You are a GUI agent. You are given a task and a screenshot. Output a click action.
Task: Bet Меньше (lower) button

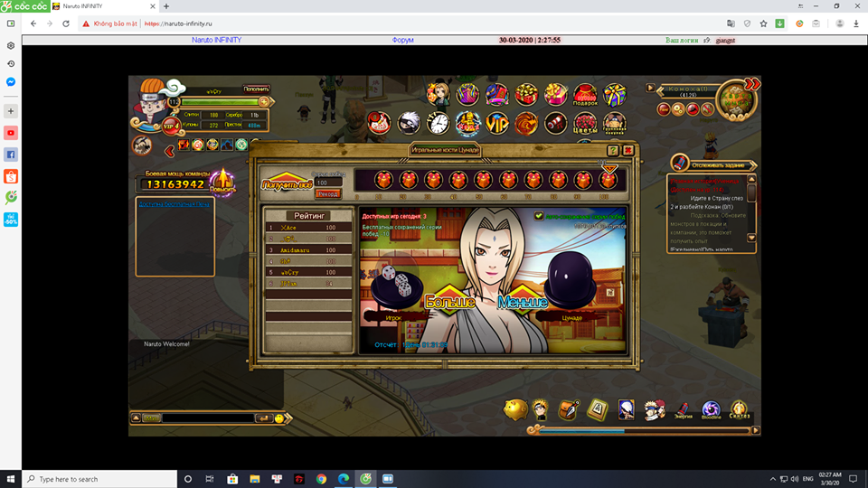coord(522,302)
